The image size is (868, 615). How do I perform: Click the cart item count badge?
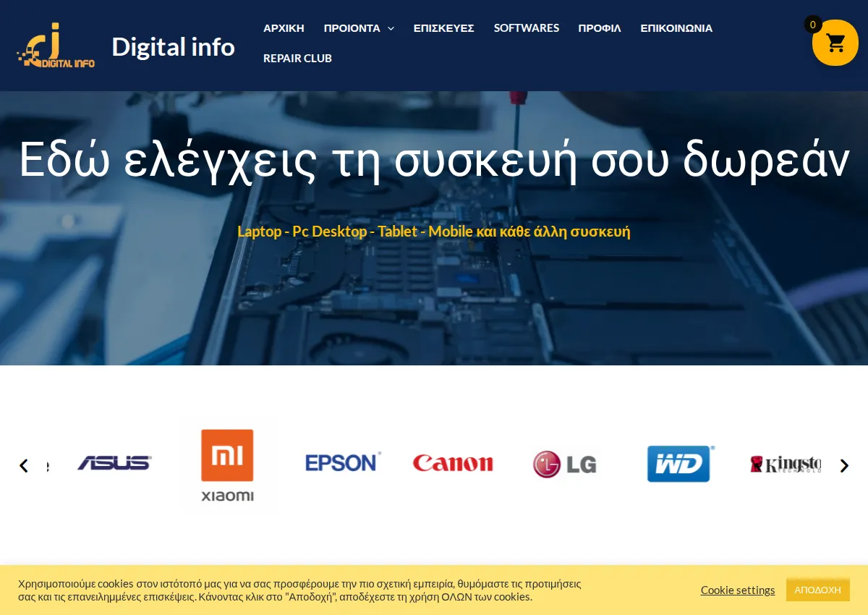tap(813, 25)
